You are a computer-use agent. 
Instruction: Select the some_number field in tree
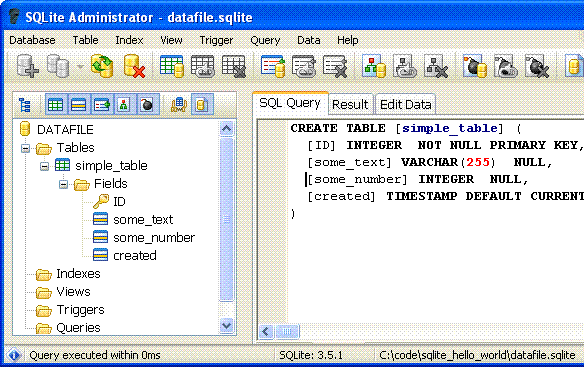154,237
